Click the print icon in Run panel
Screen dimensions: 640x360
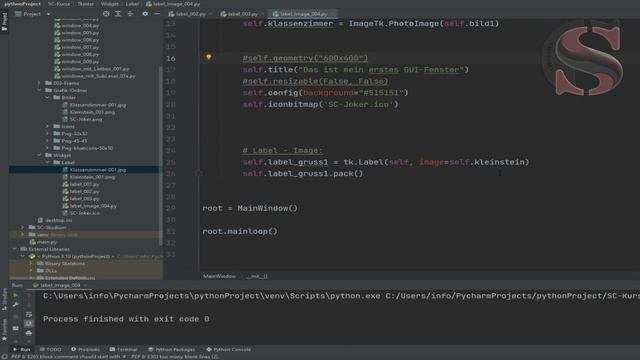(x=29, y=333)
